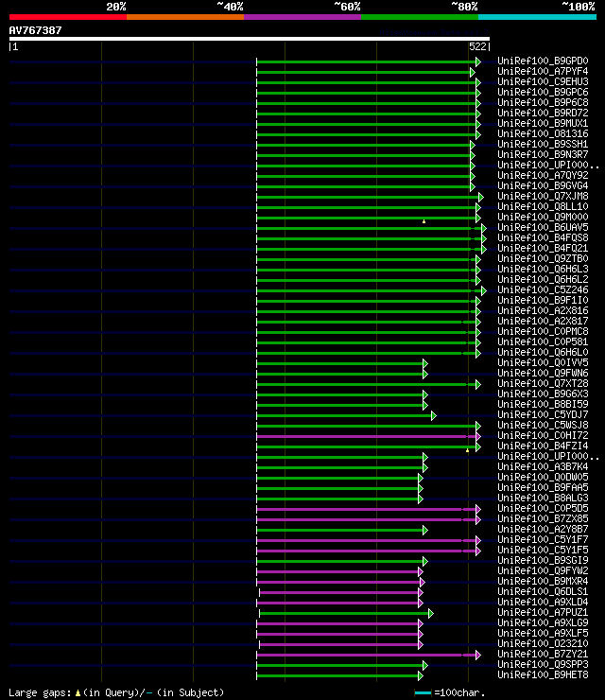Click the green arrowhead of the A7PUZ1 hit
This screenshot has width=605, height=700.
(430, 613)
